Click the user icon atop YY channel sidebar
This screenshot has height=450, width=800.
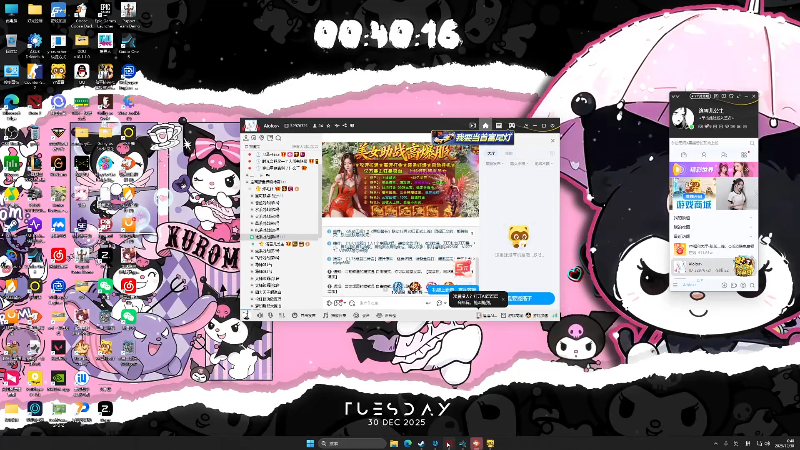[x=246, y=138]
